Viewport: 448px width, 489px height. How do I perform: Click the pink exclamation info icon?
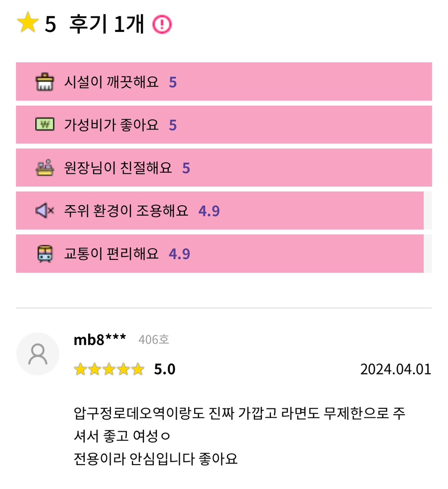pyautogui.click(x=162, y=24)
